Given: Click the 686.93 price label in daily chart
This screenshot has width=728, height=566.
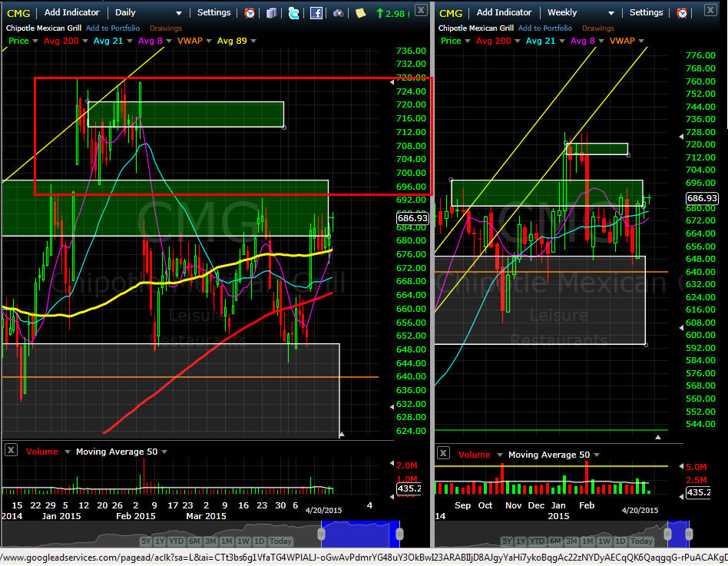Looking at the screenshot, I should tap(412, 218).
